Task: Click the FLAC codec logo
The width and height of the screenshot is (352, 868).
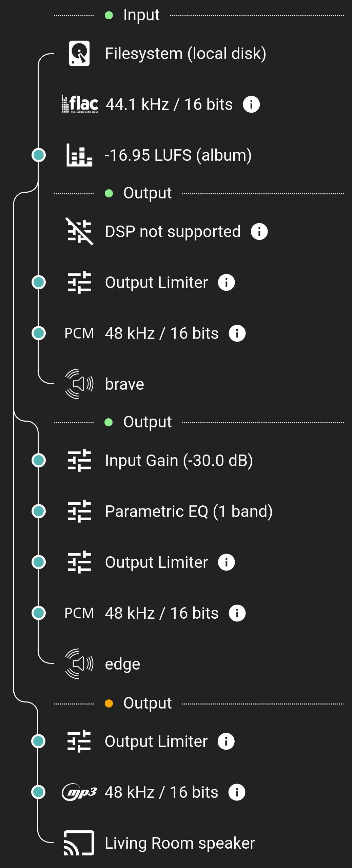Action: tap(80, 104)
